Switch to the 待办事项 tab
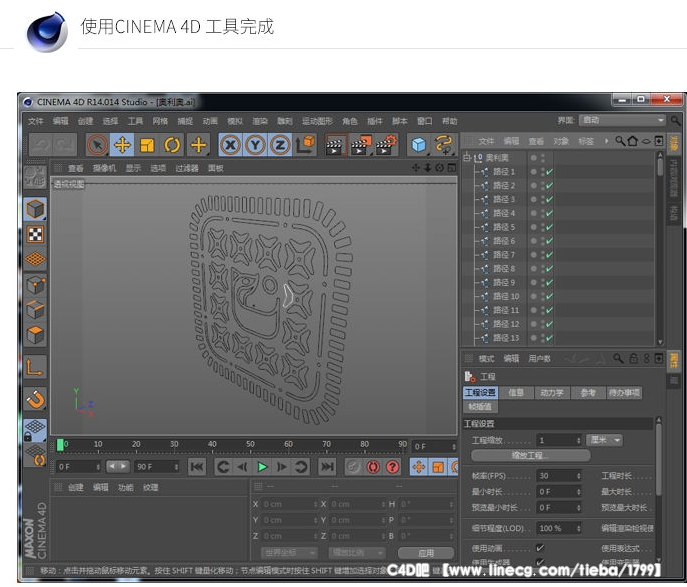Screen dimensions: 687x587 coord(624,393)
